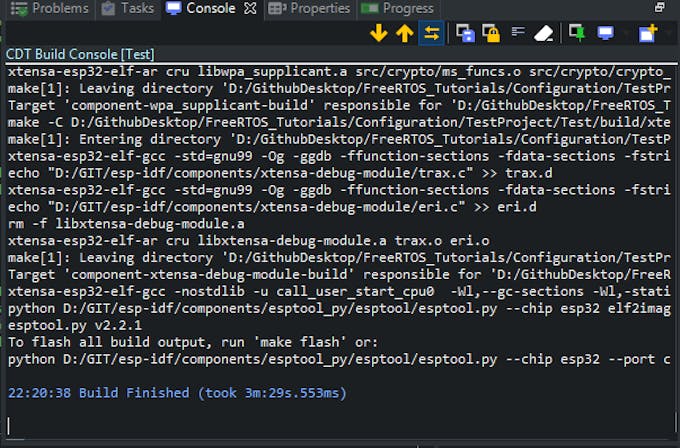Select the Console tab
Screen dimensions: 680x448
pyautogui.click(x=211, y=8)
